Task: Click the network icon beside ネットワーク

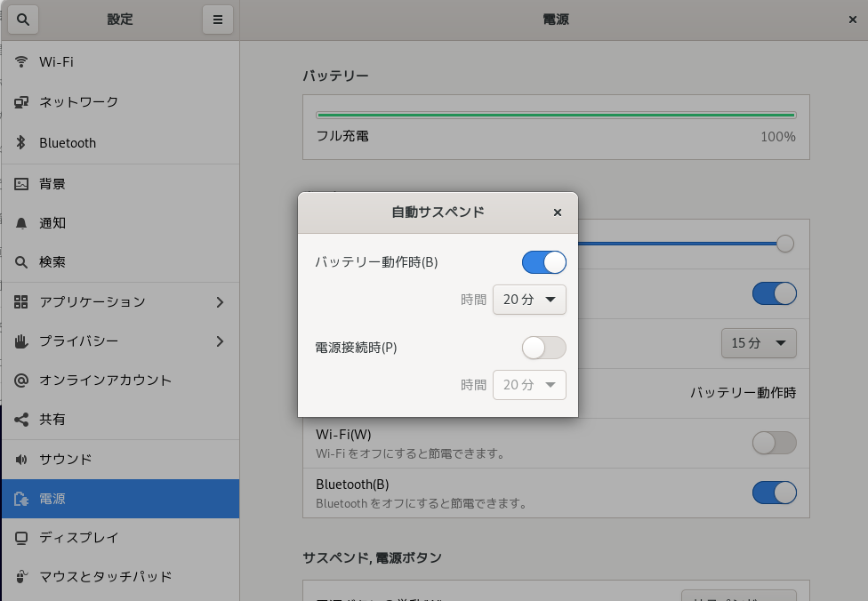Action: [x=21, y=102]
